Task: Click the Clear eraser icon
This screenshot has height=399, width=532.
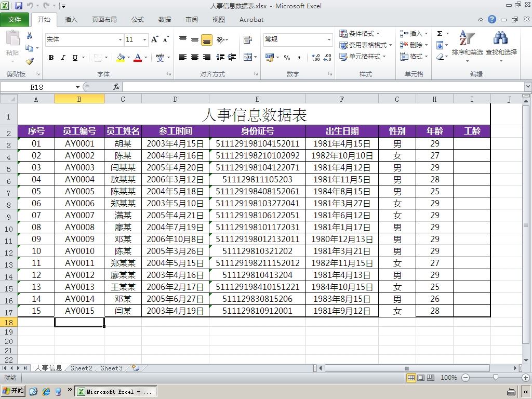Action: 440,57
